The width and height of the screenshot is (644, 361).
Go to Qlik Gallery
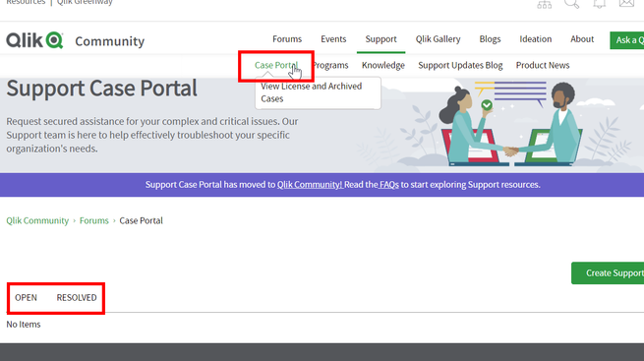[438, 39]
